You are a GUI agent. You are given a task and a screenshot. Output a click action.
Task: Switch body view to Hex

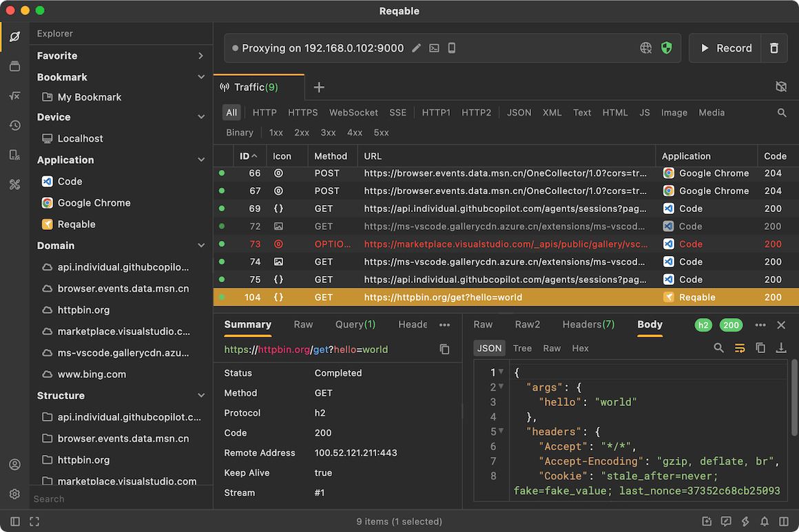click(580, 348)
